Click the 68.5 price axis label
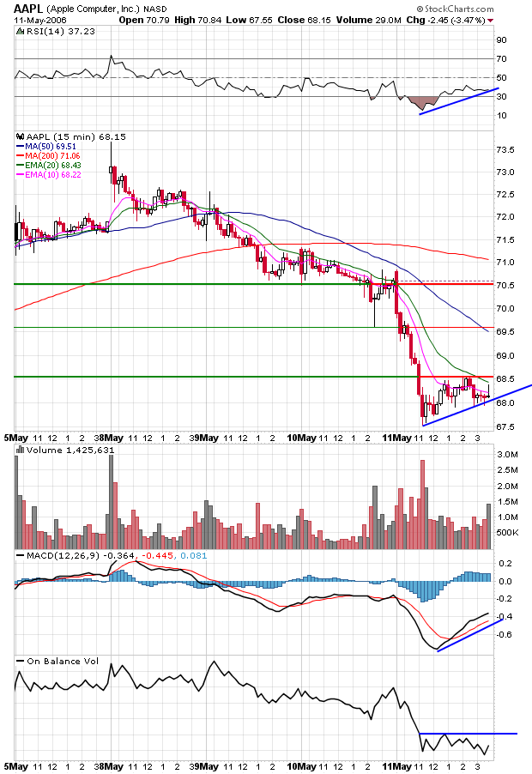The image size is (532, 774). coord(505,379)
